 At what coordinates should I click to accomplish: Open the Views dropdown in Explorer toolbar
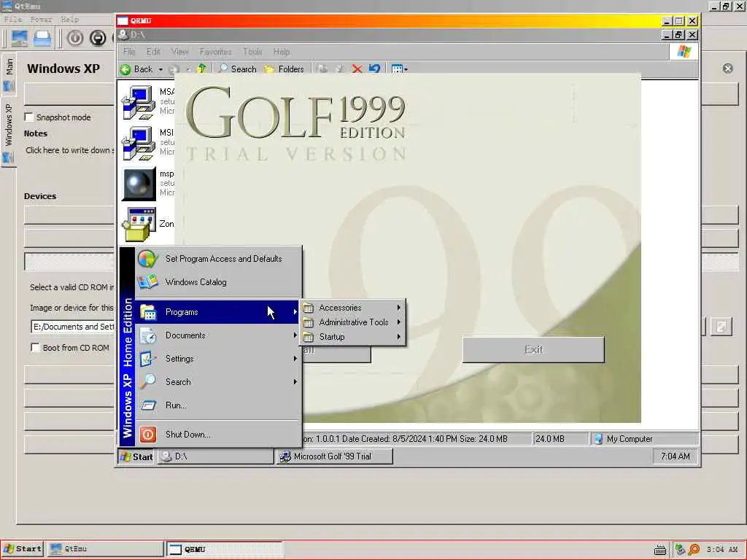pos(399,69)
